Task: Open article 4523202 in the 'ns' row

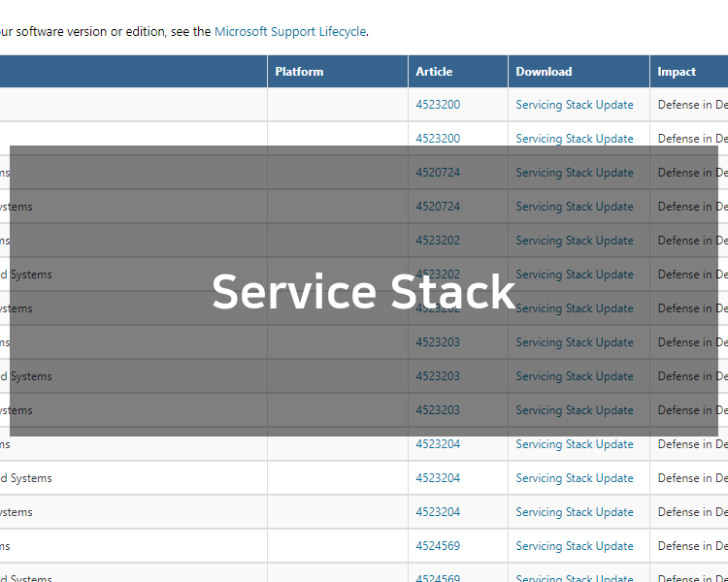Action: [438, 240]
